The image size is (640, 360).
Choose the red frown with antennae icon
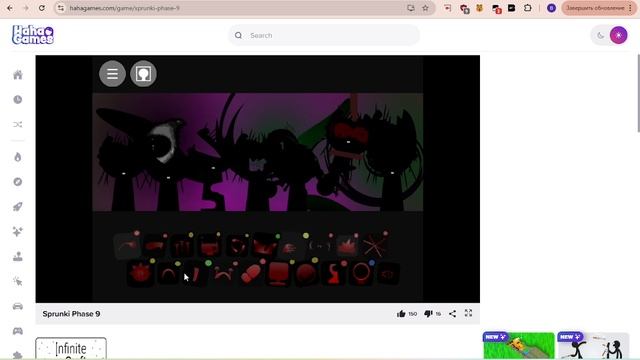point(223,274)
